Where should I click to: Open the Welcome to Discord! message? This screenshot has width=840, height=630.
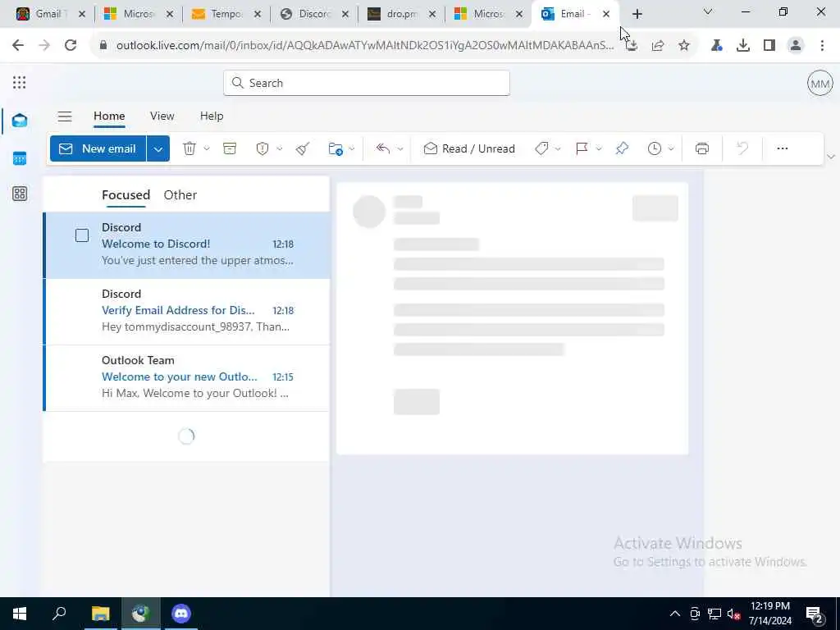[x=186, y=245]
